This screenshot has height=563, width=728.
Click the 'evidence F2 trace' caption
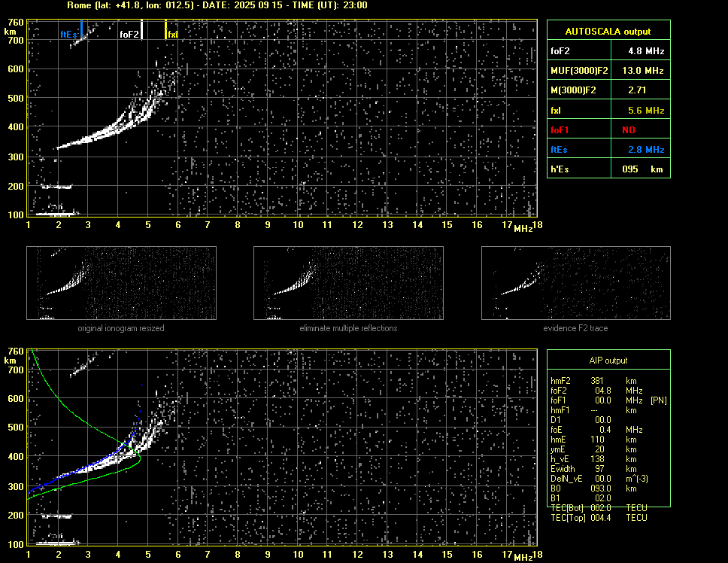(576, 328)
